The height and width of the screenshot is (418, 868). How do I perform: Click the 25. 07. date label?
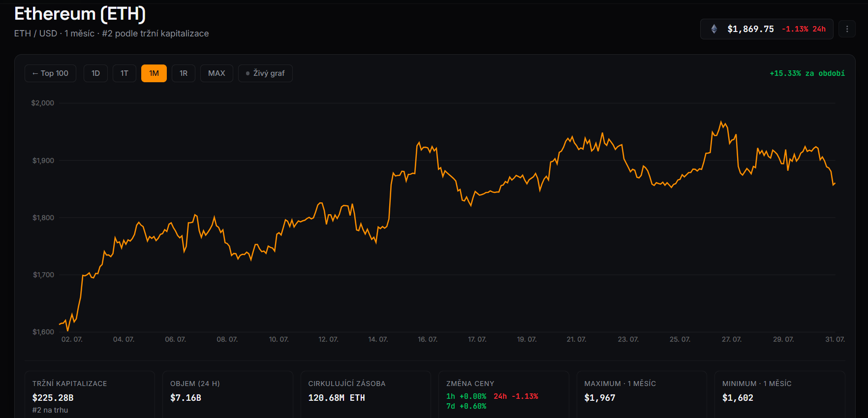coord(680,339)
